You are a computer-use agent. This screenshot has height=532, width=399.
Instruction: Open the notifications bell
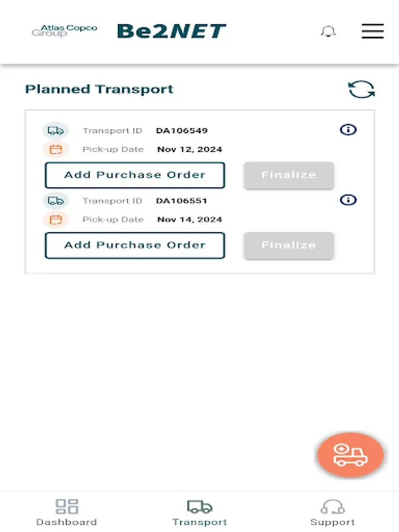pos(328,31)
